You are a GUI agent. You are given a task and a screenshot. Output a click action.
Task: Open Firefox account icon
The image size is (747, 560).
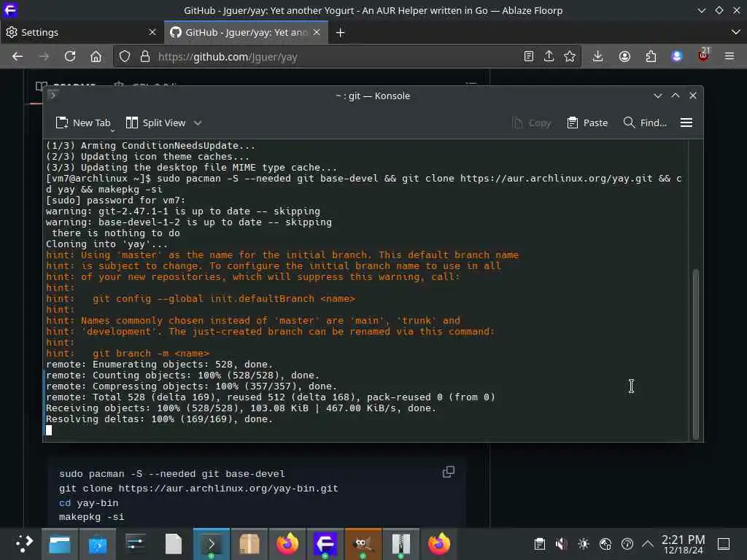click(624, 57)
